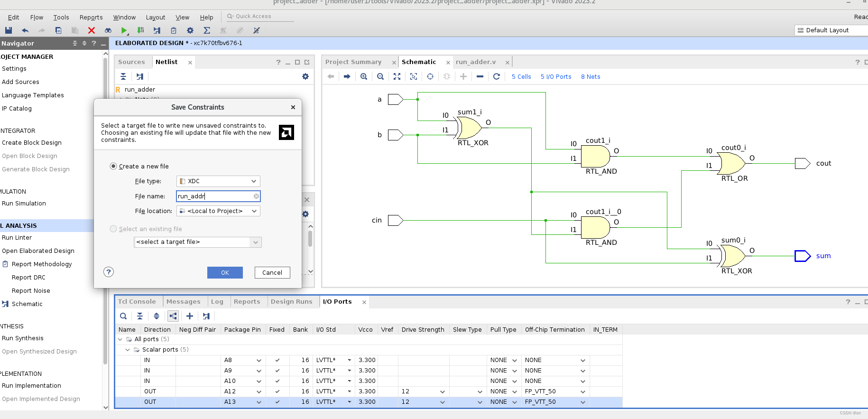Clear the File name field text
Viewport: 868px width, 419px height.
[x=257, y=196]
